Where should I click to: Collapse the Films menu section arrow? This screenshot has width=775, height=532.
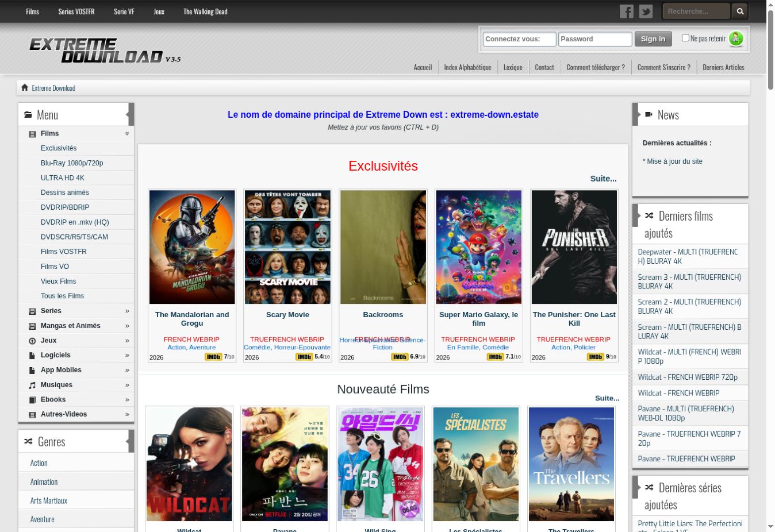tap(127, 133)
